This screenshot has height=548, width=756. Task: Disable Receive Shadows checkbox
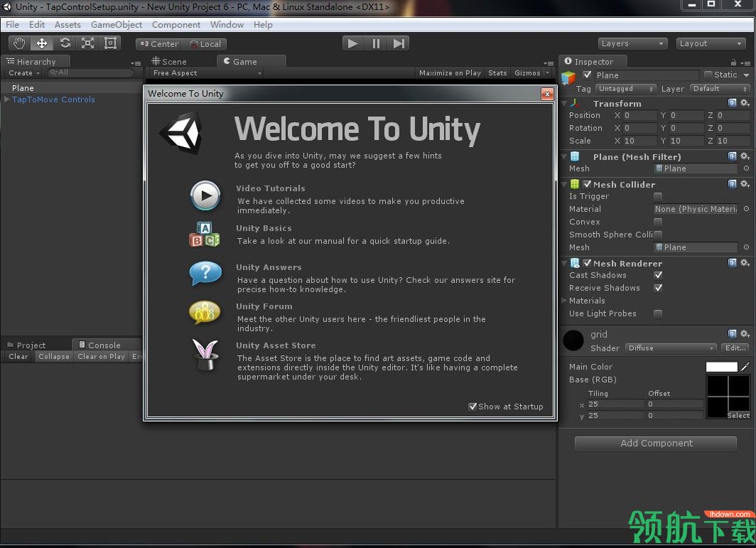coord(658,288)
